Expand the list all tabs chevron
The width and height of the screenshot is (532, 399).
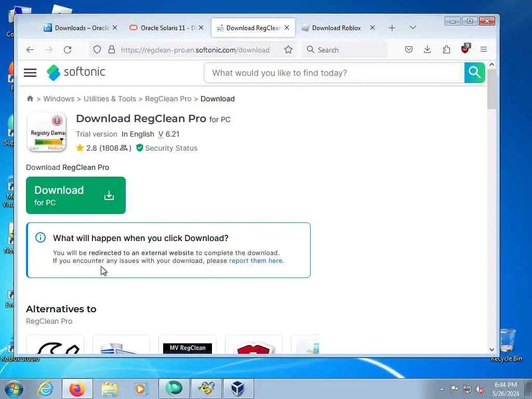[x=413, y=28]
